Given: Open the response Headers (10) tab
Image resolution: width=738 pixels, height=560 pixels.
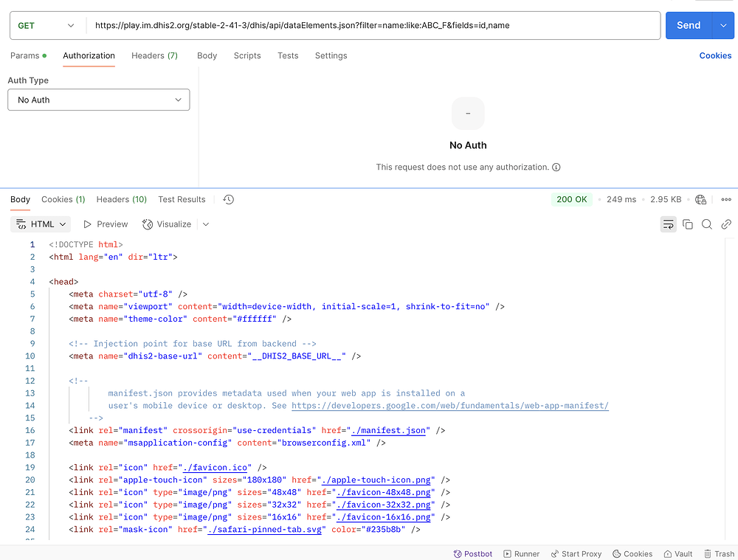Looking at the screenshot, I should (122, 199).
